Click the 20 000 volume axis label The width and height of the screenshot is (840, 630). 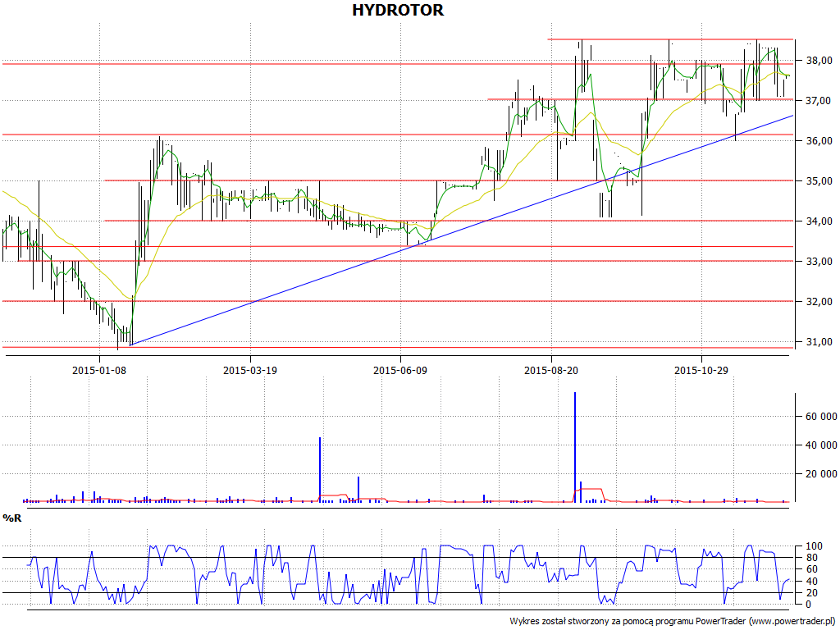coord(821,474)
